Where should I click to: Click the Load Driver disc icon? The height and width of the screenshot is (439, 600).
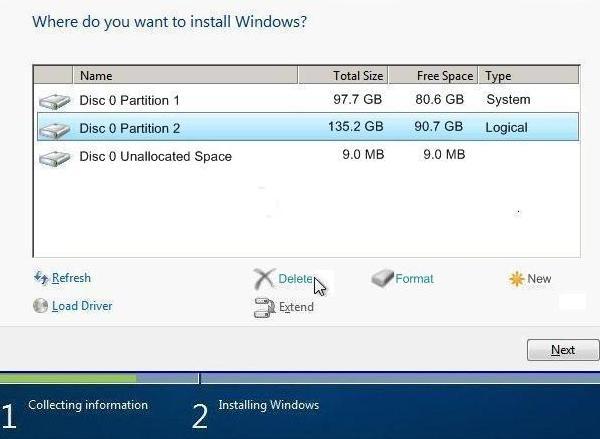point(41,306)
